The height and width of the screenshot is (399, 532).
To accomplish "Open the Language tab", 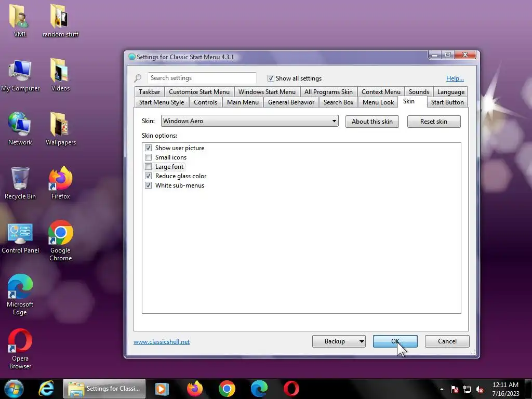I will [x=450, y=92].
